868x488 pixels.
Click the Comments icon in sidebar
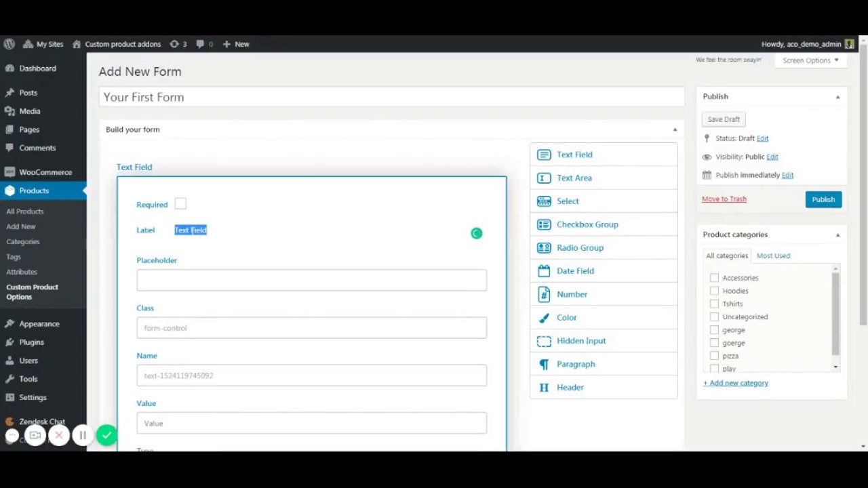pos(9,148)
